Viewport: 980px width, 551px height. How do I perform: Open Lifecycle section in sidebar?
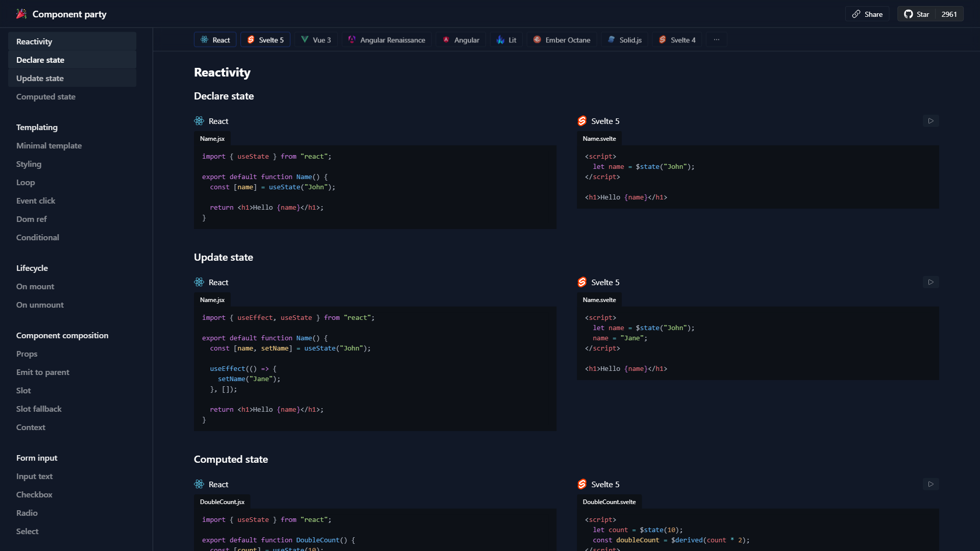(72, 268)
